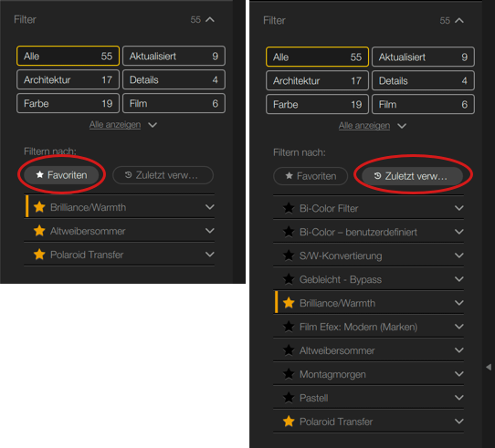Expand Polaroid Transfer chevron in left panel

[210, 255]
